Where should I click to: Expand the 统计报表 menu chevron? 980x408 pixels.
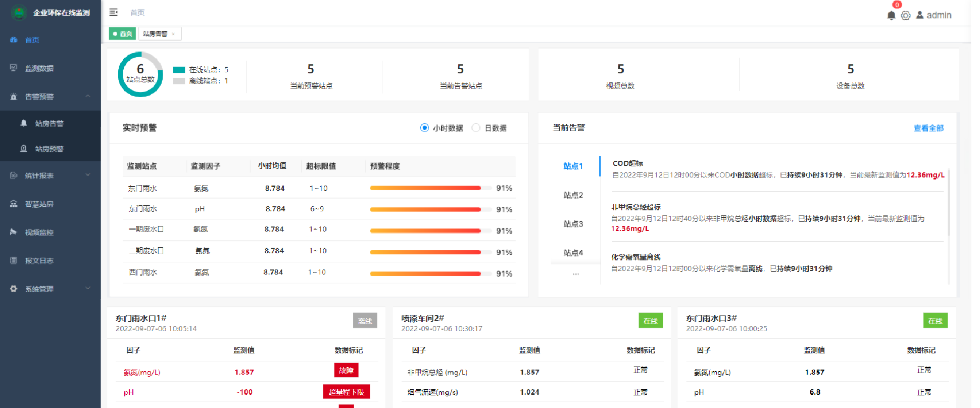click(x=88, y=175)
